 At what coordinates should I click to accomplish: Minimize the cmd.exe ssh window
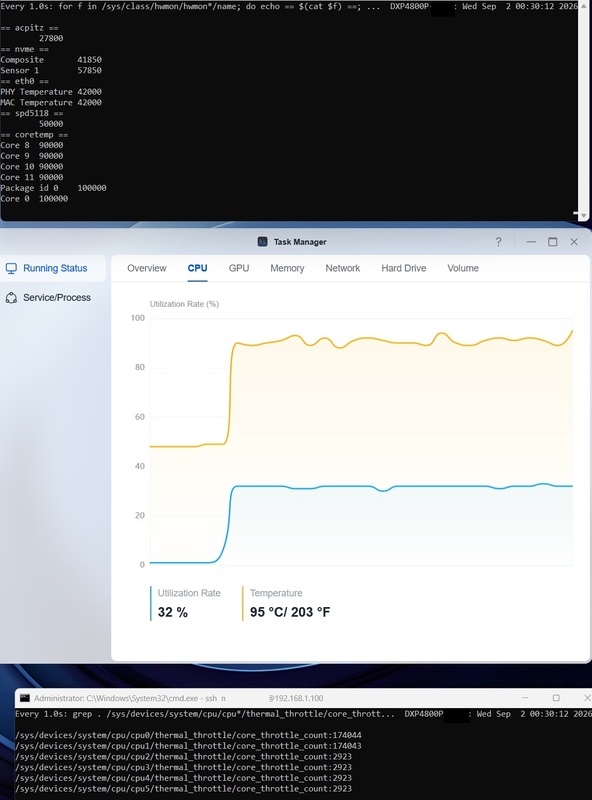tap(525, 697)
